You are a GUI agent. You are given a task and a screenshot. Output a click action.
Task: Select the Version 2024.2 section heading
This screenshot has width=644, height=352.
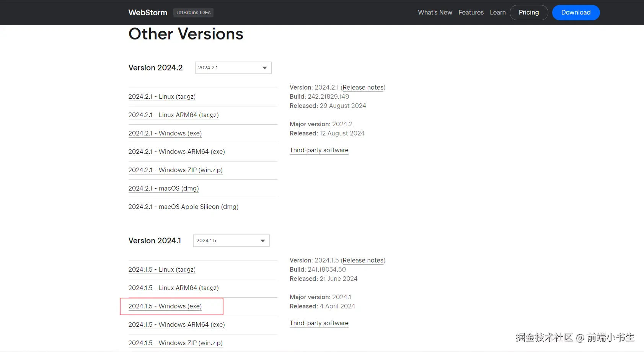[156, 68]
